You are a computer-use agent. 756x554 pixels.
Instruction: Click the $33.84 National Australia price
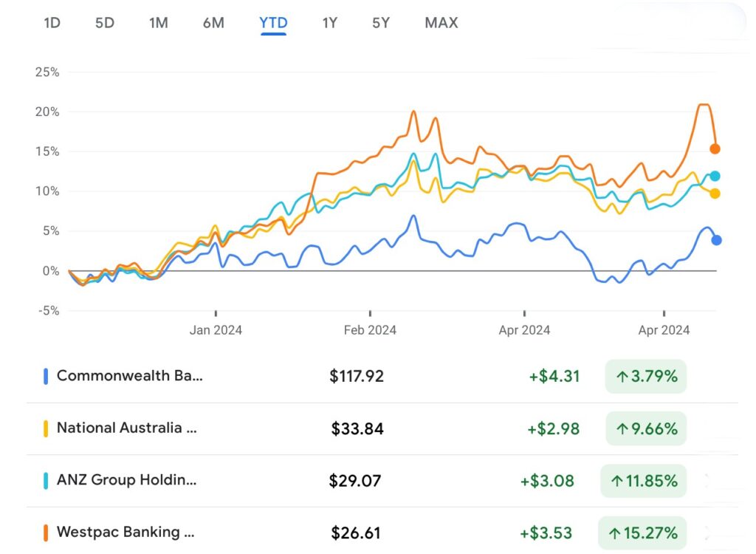pos(357,428)
